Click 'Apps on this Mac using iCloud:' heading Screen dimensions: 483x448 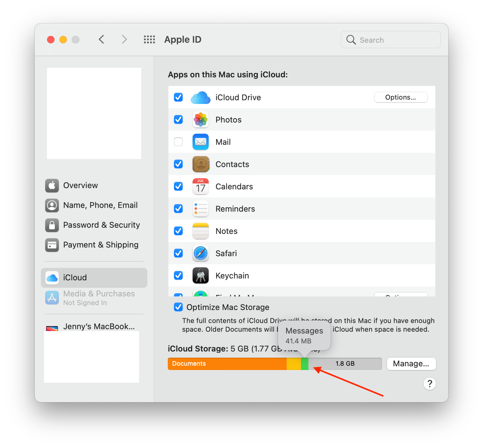(x=228, y=75)
